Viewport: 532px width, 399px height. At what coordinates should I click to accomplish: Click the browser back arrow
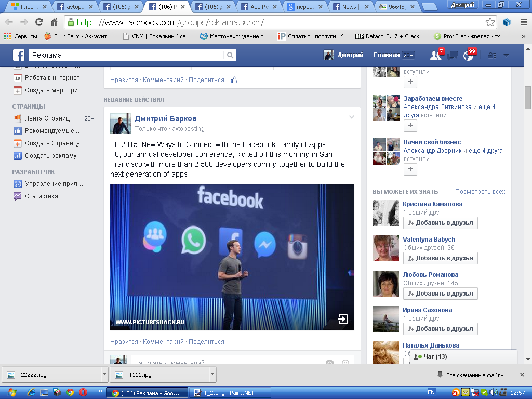point(9,22)
